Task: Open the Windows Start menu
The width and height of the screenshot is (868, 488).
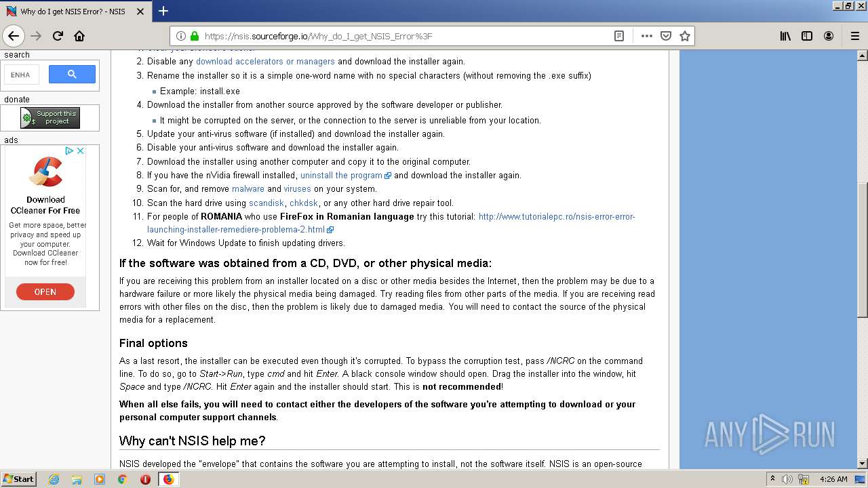Action: 19,479
